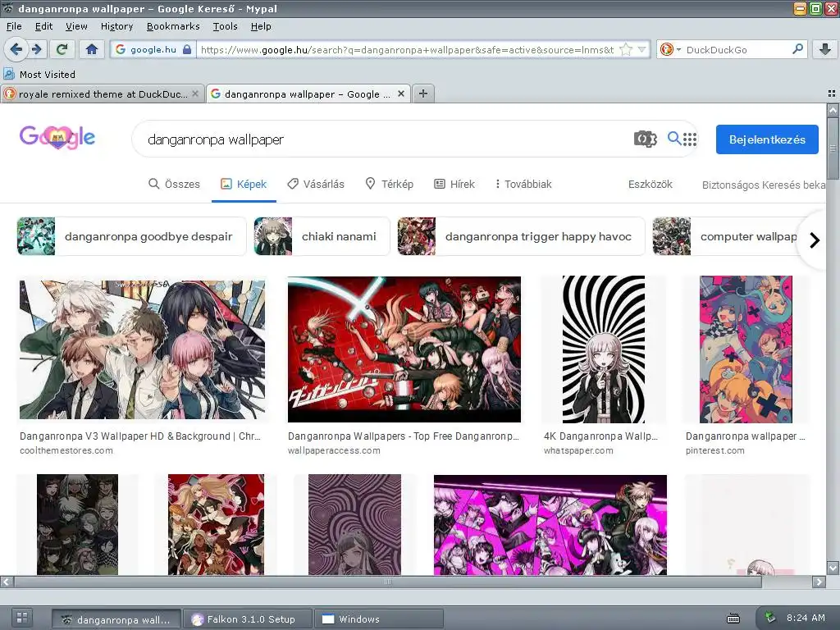840x630 pixels.
Task: Switch to the Hírek news tab
Action: point(454,185)
